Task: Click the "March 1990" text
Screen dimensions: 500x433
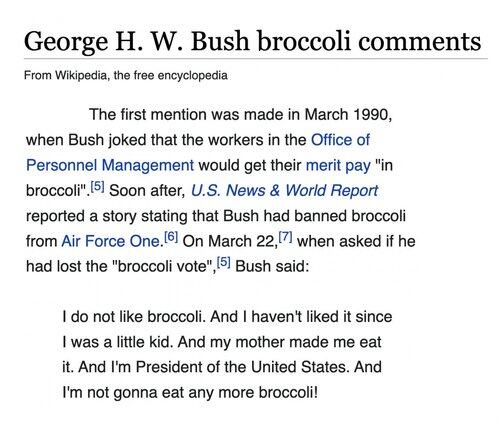Action: coord(347,115)
